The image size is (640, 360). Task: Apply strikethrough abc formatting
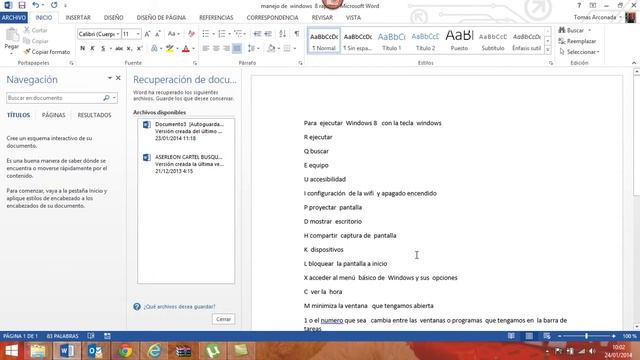click(119, 48)
